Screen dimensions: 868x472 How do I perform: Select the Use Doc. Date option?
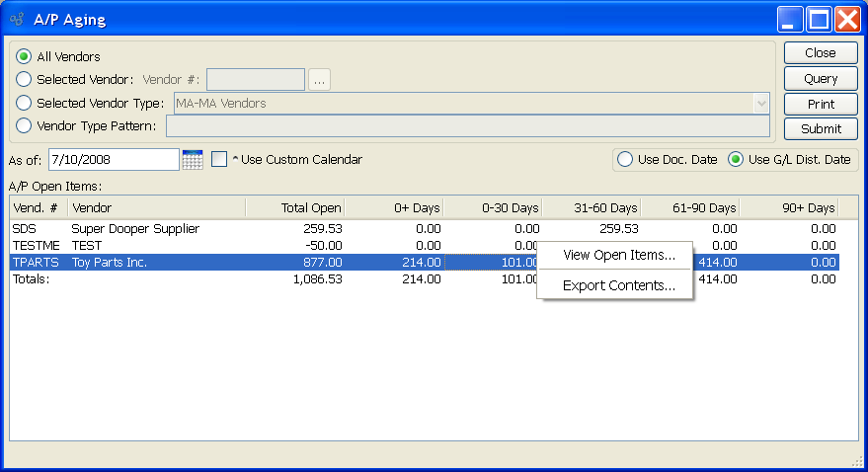(625, 159)
